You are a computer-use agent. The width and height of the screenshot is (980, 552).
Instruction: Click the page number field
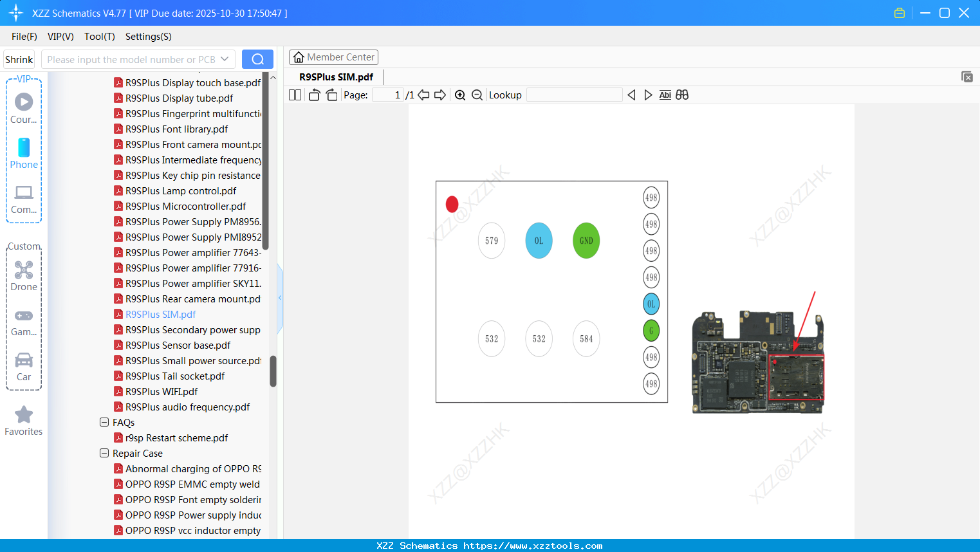coord(388,95)
